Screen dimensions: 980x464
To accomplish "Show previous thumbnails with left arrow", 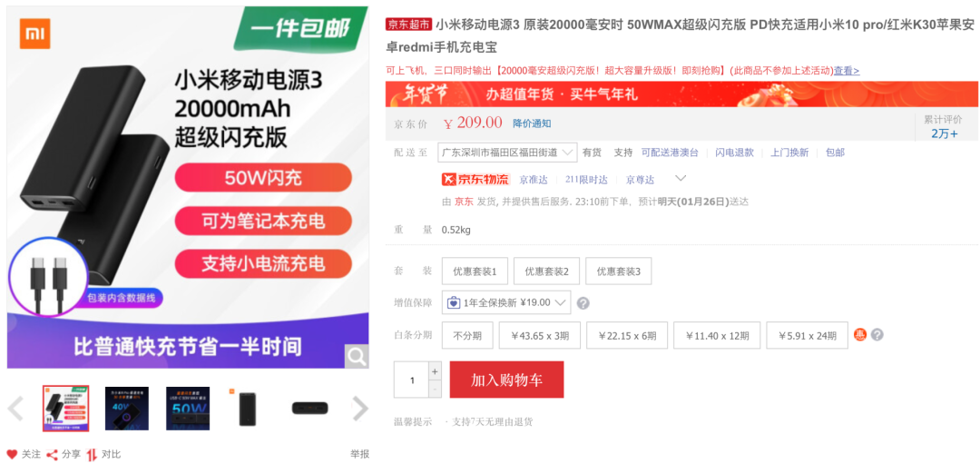I will 15,409.
